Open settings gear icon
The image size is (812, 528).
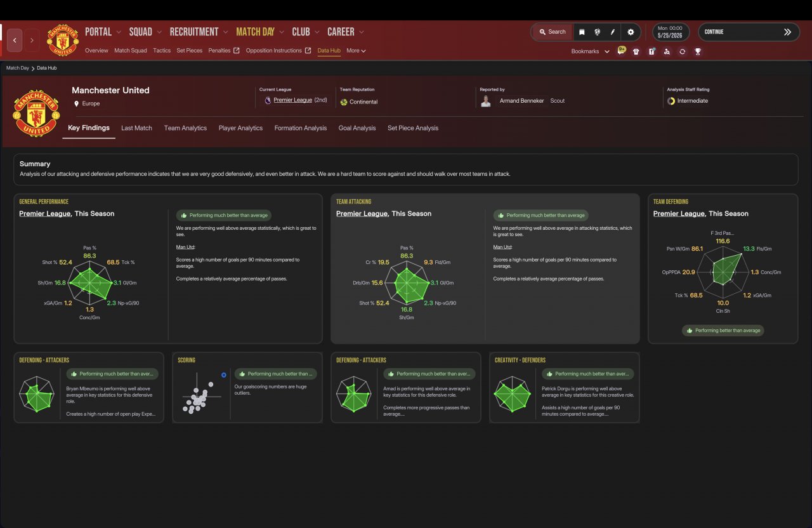631,32
